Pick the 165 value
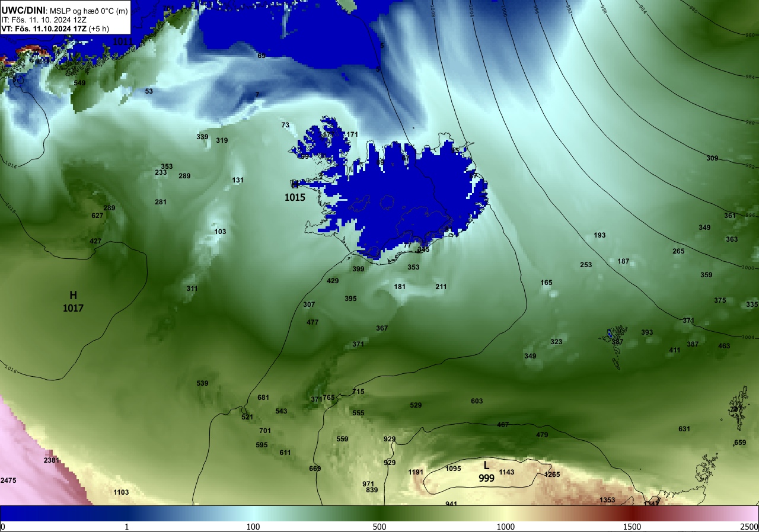Image resolution: width=759 pixels, height=532 pixels. tap(546, 283)
